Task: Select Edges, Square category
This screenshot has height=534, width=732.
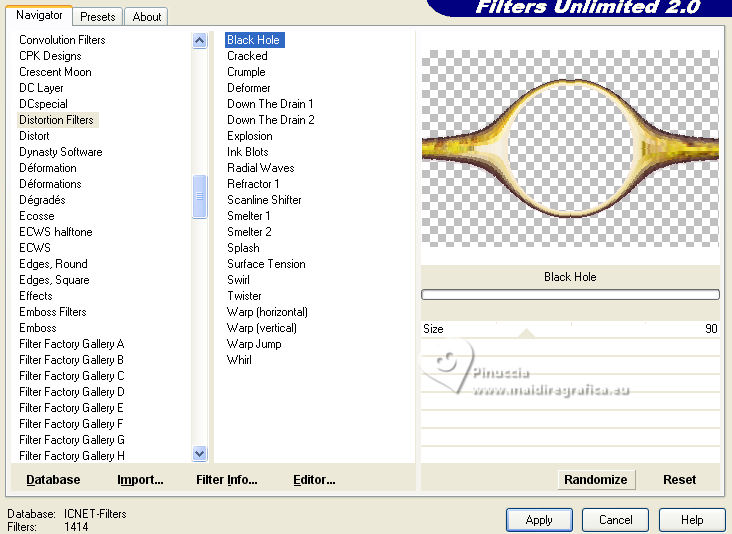Action: click(54, 280)
